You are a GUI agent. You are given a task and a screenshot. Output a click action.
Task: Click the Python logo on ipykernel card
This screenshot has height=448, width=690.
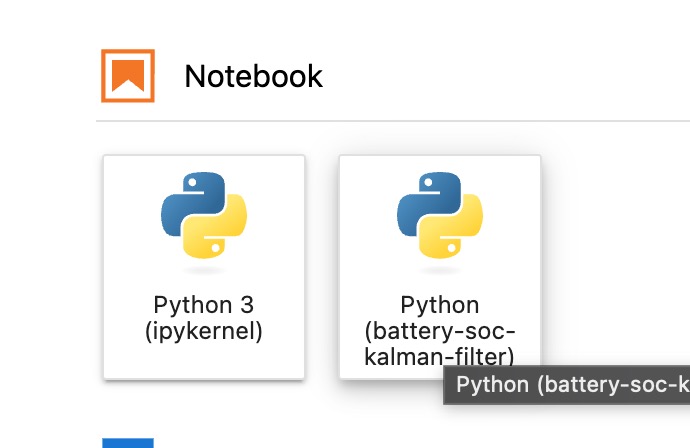pyautogui.click(x=204, y=215)
